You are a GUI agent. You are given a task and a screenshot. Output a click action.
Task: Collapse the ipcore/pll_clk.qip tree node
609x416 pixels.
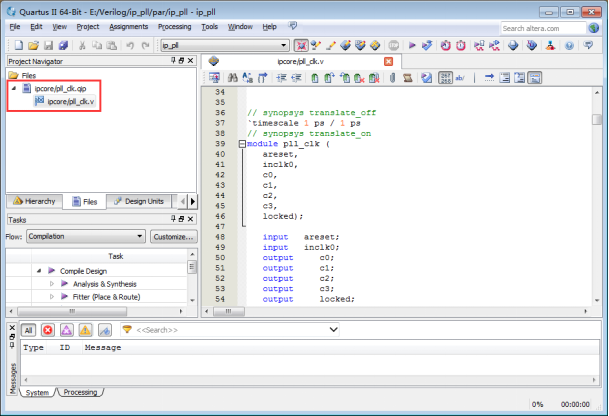[14, 89]
